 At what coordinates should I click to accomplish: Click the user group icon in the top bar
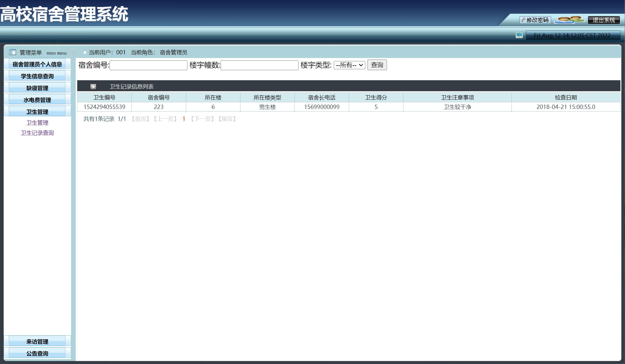click(569, 20)
